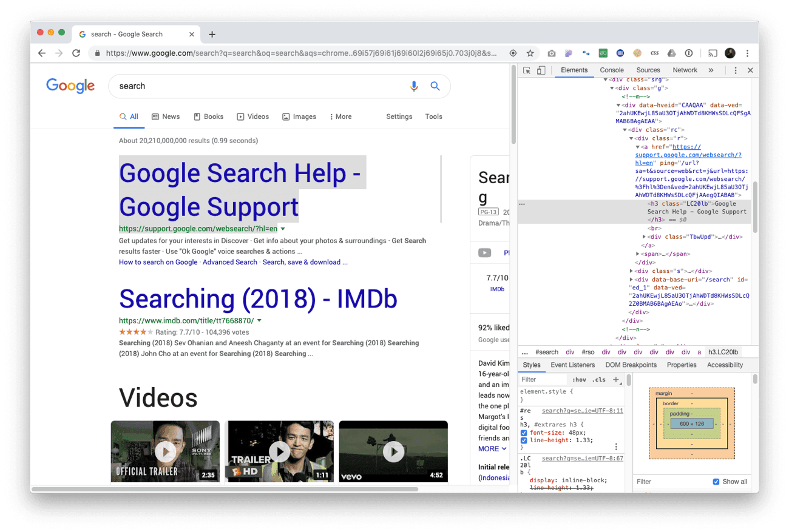Viewport: 789px width, 532px height.
Task: Open the Chrome profile avatar
Action: 730,53
